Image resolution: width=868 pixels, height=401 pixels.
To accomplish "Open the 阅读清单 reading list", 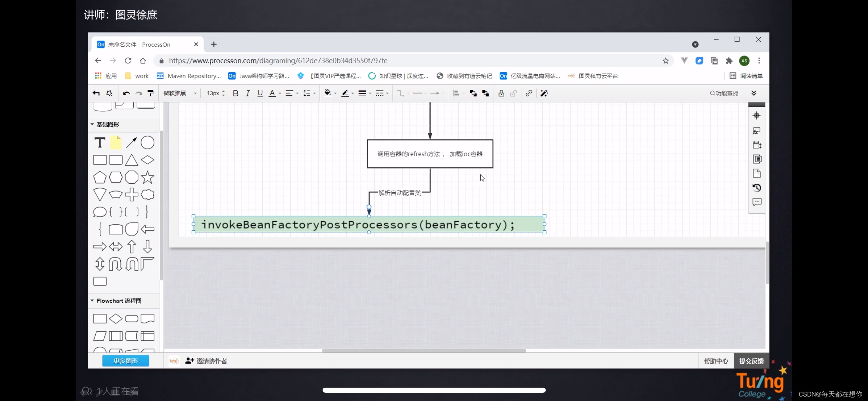I will (746, 76).
